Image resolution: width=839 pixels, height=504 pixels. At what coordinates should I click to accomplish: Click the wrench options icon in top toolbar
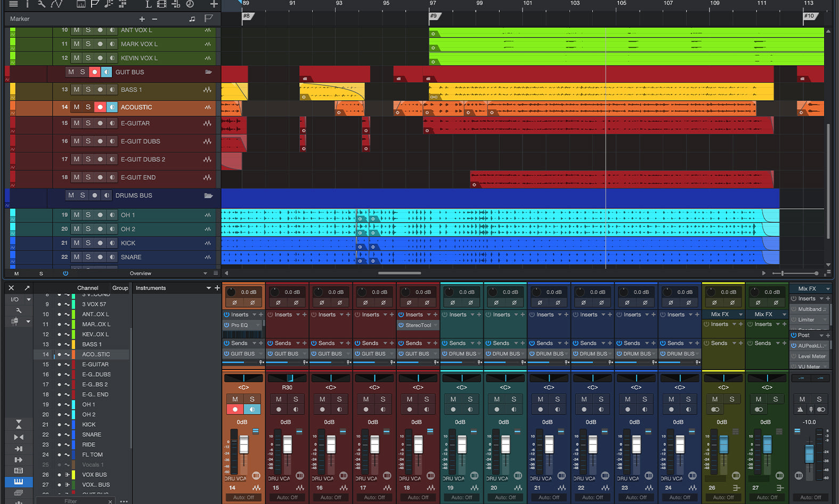[x=42, y=4]
